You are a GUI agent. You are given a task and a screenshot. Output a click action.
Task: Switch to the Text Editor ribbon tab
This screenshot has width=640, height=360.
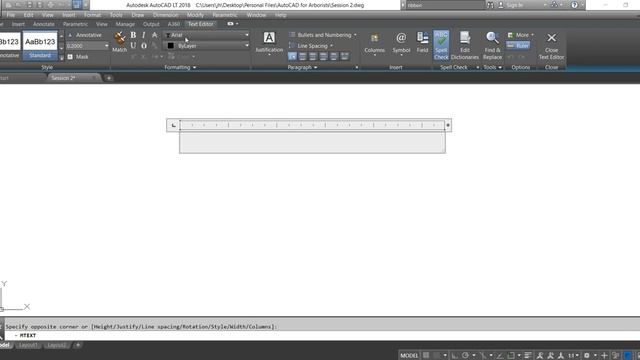click(200, 24)
